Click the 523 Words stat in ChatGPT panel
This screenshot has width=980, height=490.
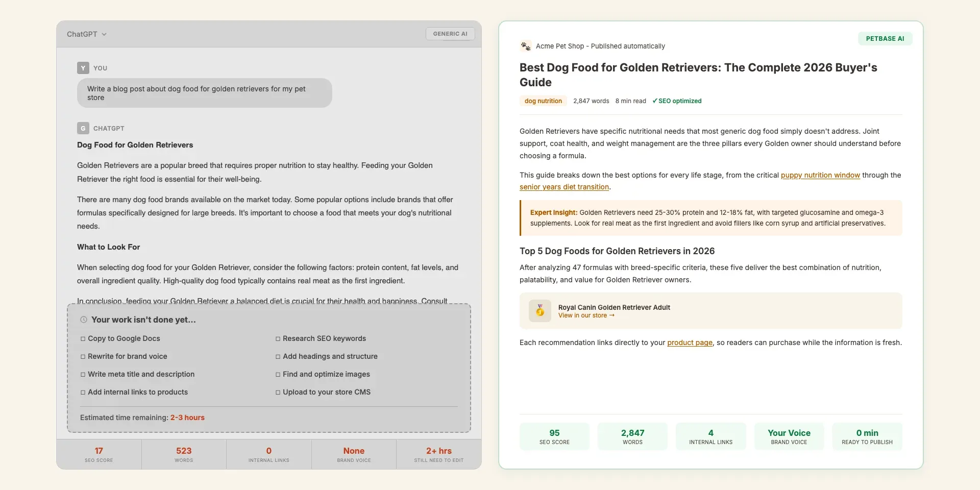(184, 454)
